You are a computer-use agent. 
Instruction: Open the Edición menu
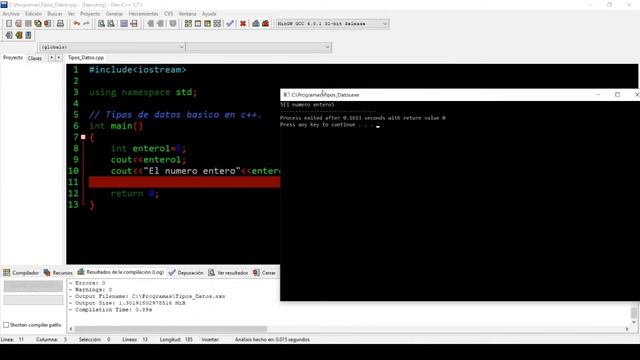click(33, 14)
